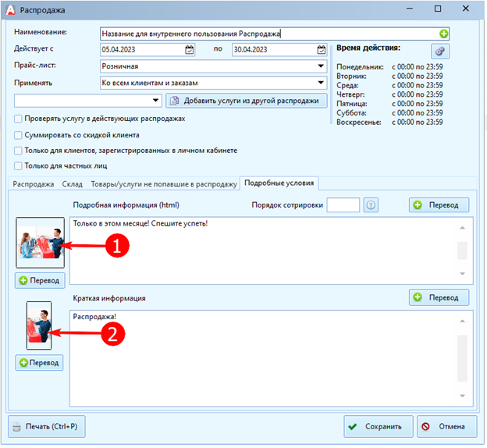Click the help icon near Порядок сортировки

click(x=371, y=205)
